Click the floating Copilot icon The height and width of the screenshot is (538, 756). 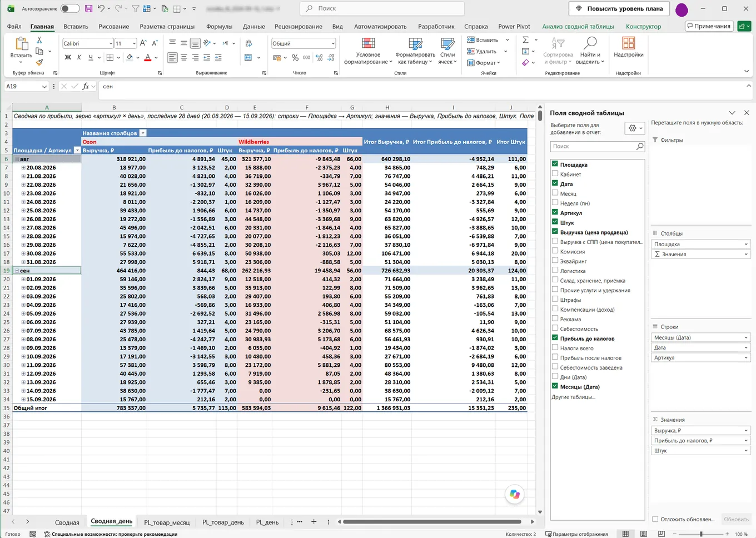515,494
